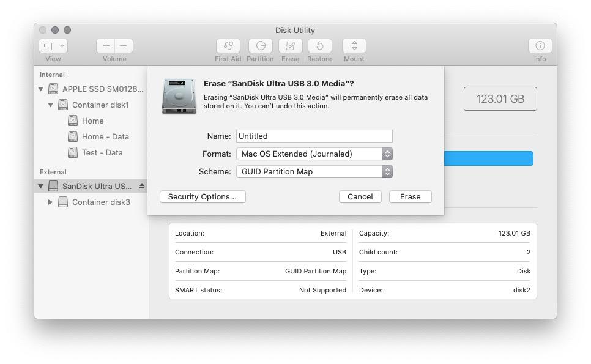This screenshot has width=591, height=364.
Task: Cancel the erase operation
Action: 360,196
